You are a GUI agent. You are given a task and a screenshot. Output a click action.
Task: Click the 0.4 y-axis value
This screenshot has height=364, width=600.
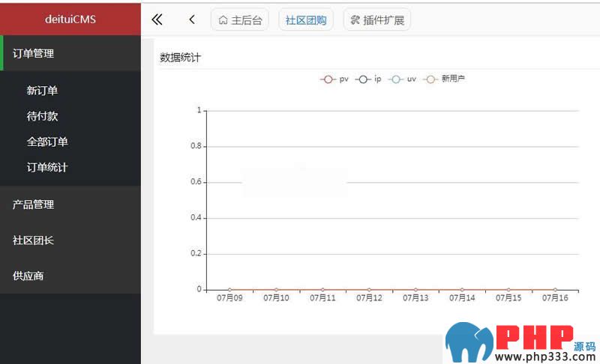tap(196, 218)
